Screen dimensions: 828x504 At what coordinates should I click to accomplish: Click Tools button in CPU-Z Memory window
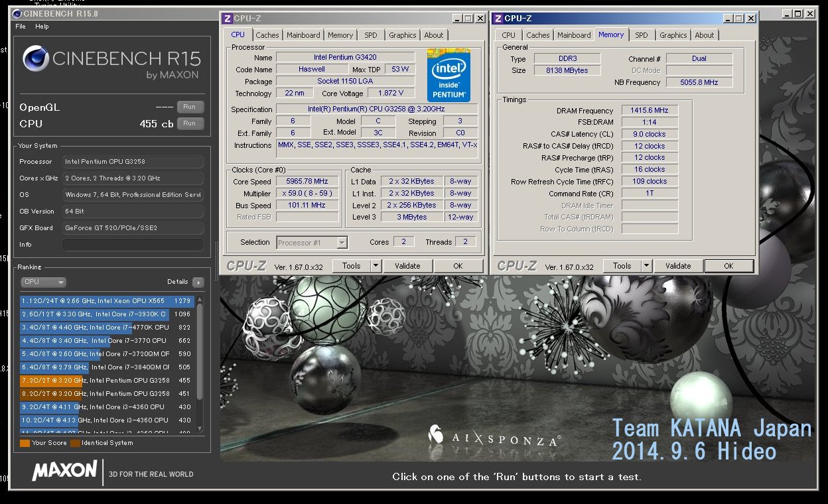click(x=622, y=266)
